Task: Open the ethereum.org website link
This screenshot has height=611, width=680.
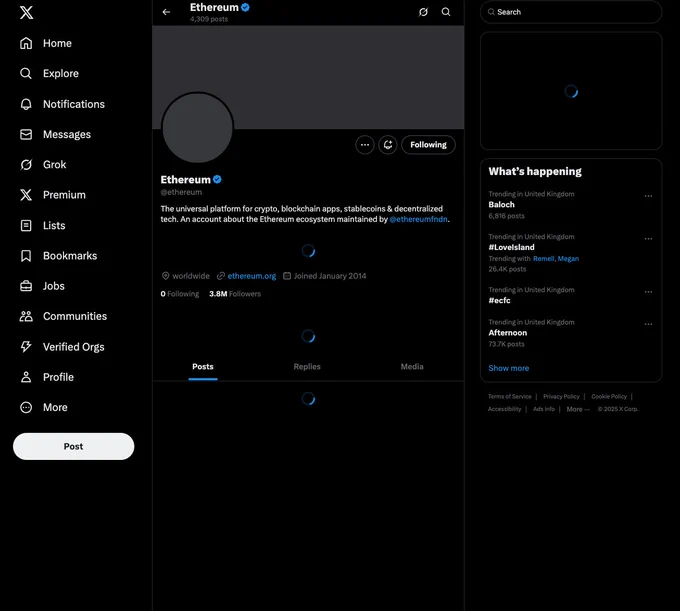Action: (252, 276)
